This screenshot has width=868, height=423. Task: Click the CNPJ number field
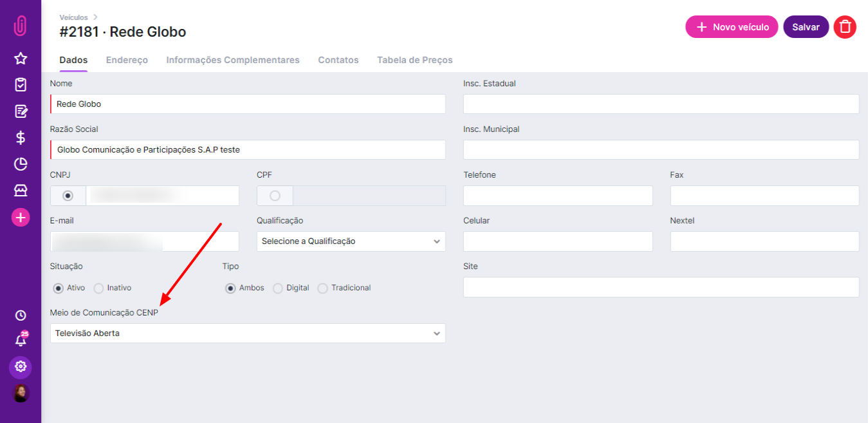[163, 196]
